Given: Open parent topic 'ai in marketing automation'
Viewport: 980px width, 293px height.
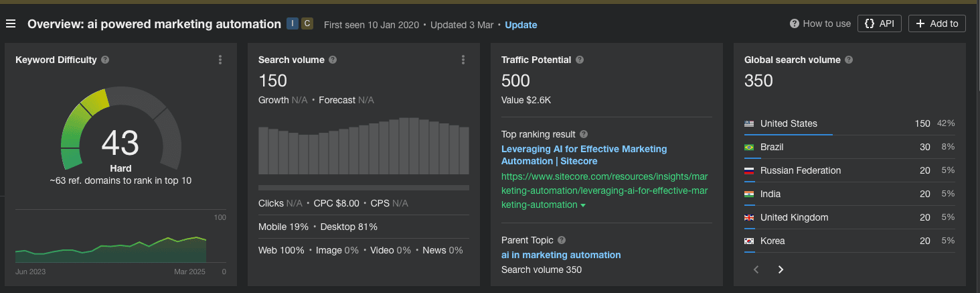Looking at the screenshot, I should tap(561, 255).
